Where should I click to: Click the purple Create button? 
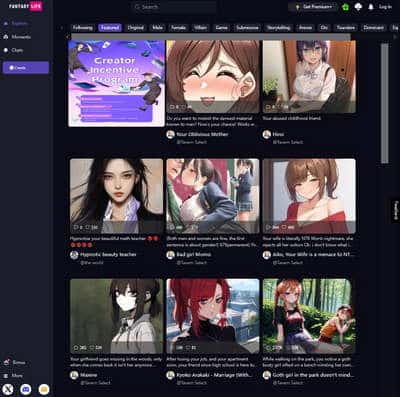click(x=26, y=68)
